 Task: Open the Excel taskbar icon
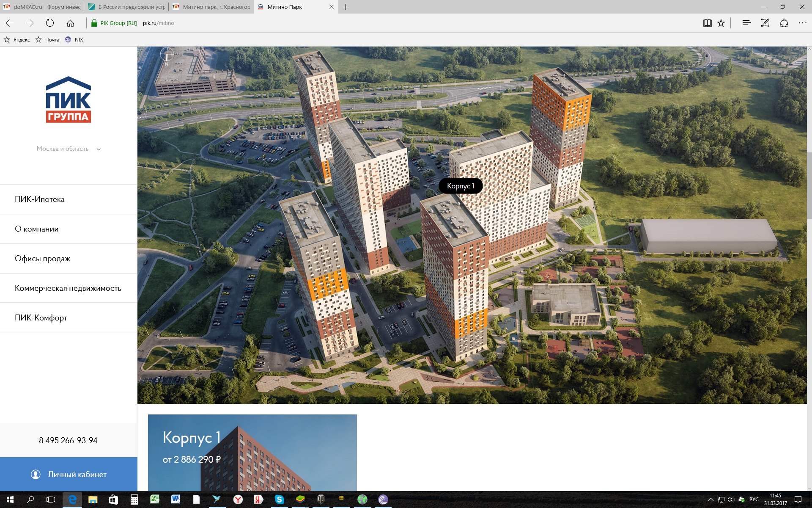pos(155,500)
